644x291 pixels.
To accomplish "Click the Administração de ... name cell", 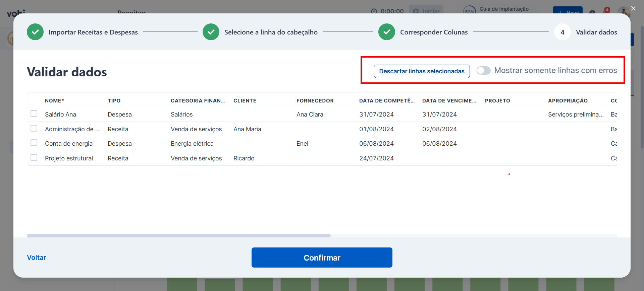I will pos(72,129).
